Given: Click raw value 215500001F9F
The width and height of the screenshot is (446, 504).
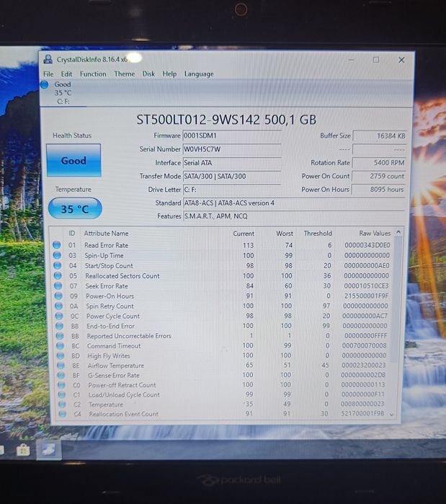Looking at the screenshot, I should coord(366,296).
